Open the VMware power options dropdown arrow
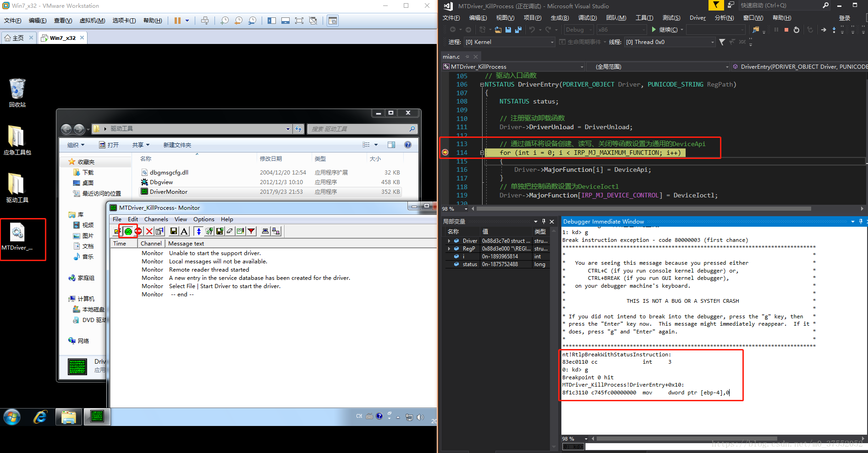The height and width of the screenshot is (453, 868). [x=187, y=21]
